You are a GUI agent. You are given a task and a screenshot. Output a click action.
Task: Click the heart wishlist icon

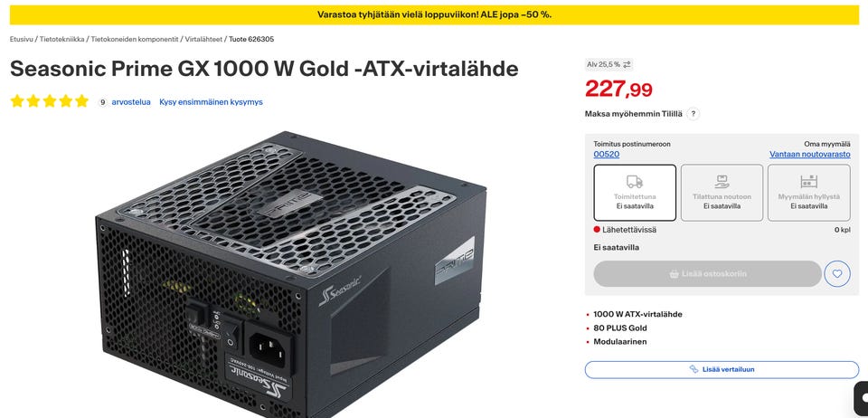836,273
